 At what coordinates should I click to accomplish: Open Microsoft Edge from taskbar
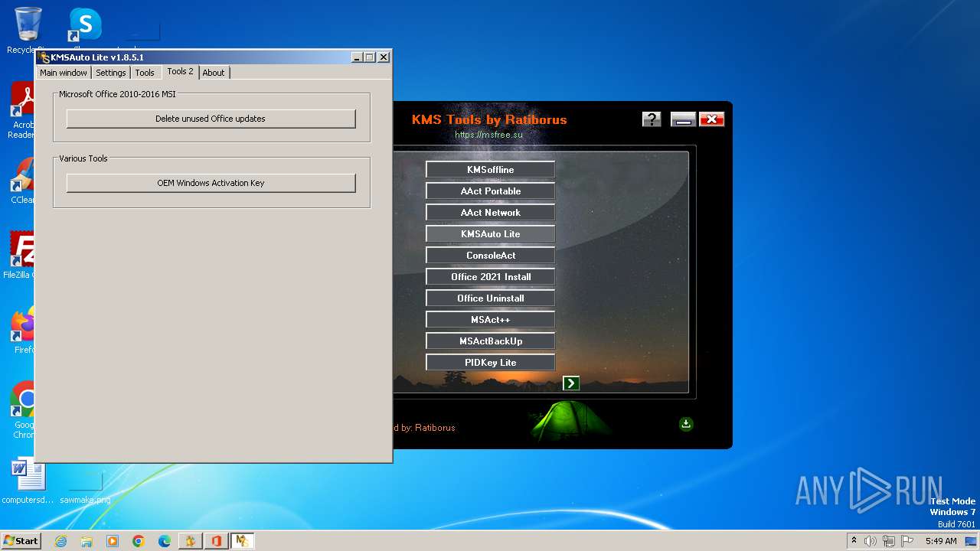[x=165, y=541]
